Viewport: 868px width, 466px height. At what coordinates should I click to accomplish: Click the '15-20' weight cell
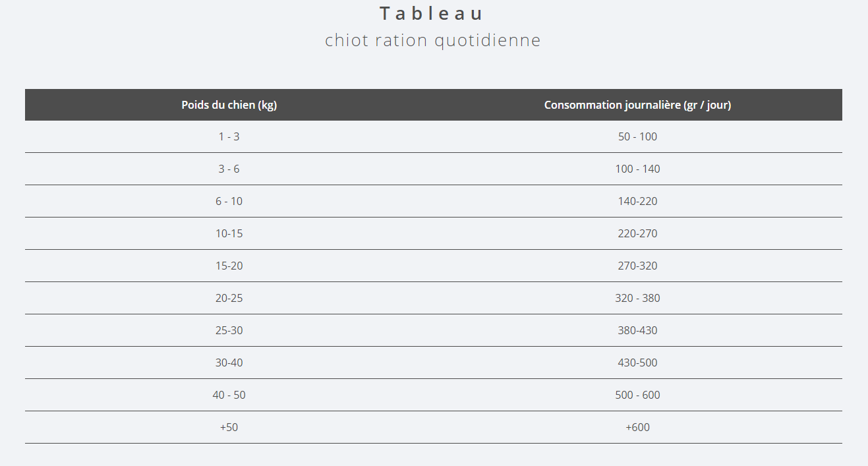pyautogui.click(x=229, y=266)
